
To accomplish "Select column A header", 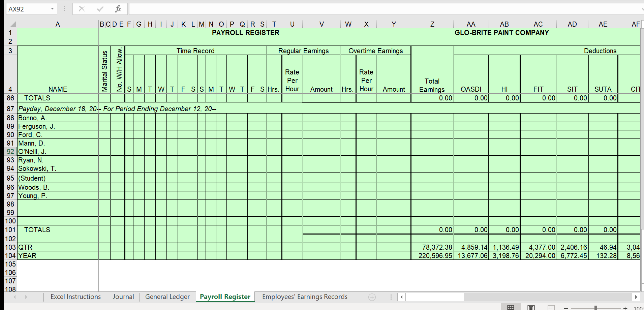I will tap(58, 24).
